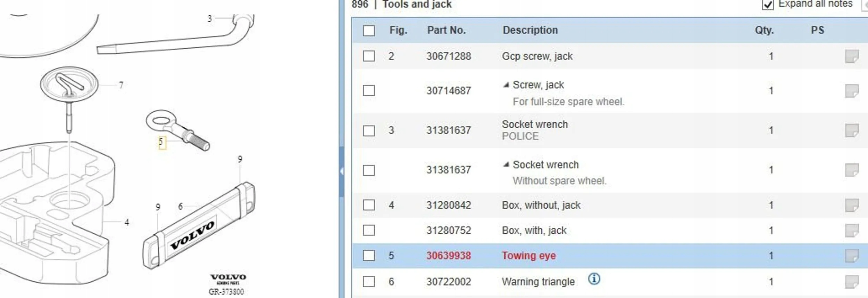The height and width of the screenshot is (298, 868).
Task: Select the checkbox for part 31280842
Action: pos(369,205)
